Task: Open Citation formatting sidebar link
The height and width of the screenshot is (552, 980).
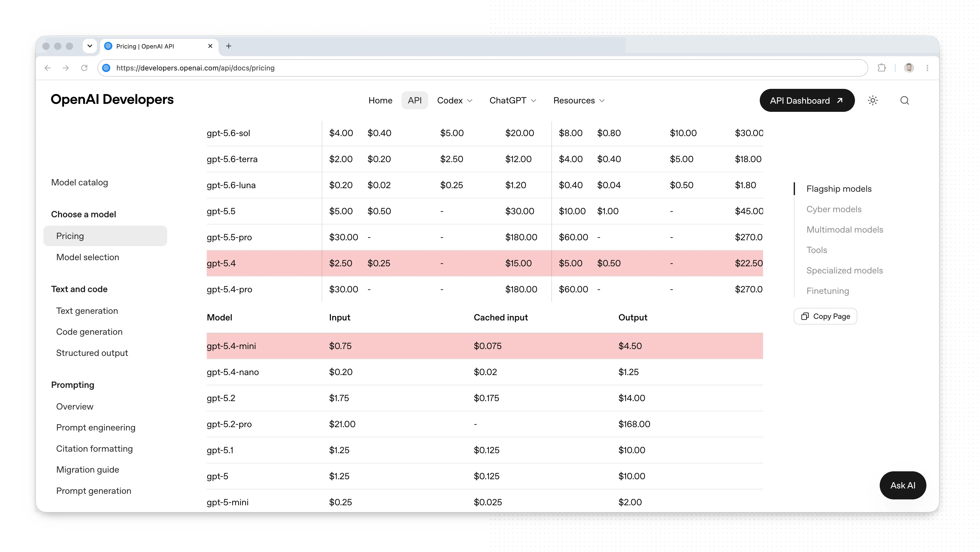Action: pyautogui.click(x=94, y=449)
